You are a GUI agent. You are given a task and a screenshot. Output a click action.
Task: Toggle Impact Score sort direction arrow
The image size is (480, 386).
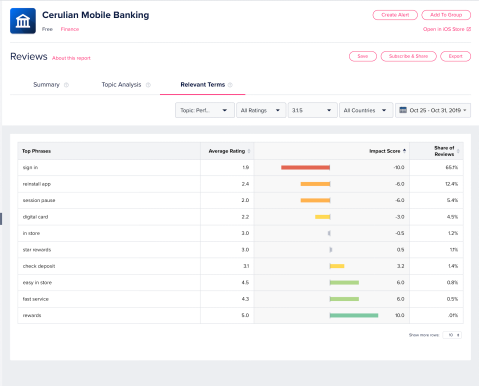coord(404,151)
